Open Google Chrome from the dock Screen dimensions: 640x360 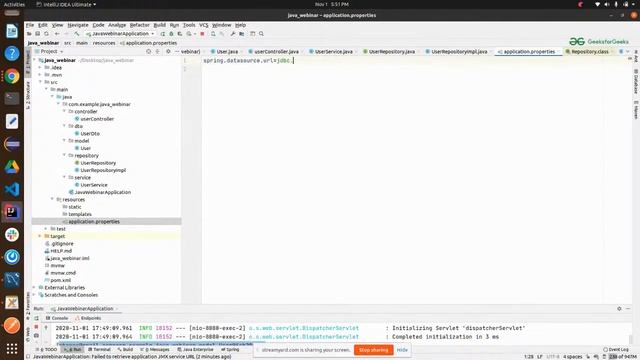click(12, 76)
